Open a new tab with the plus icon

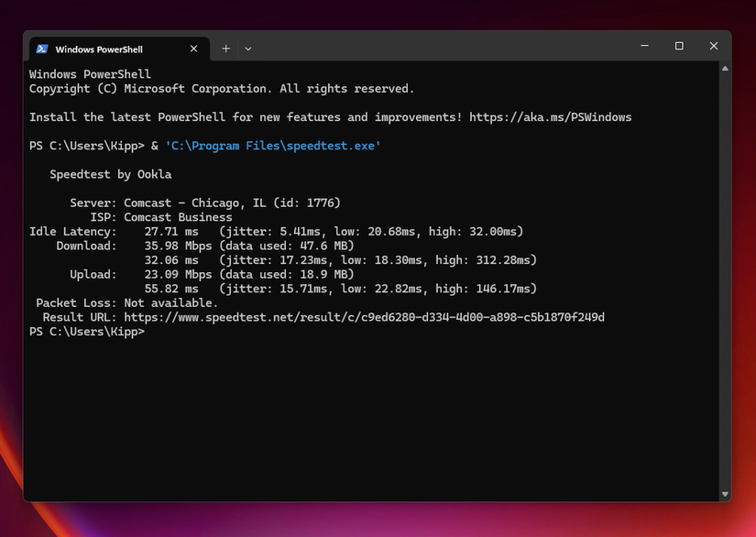(x=225, y=49)
